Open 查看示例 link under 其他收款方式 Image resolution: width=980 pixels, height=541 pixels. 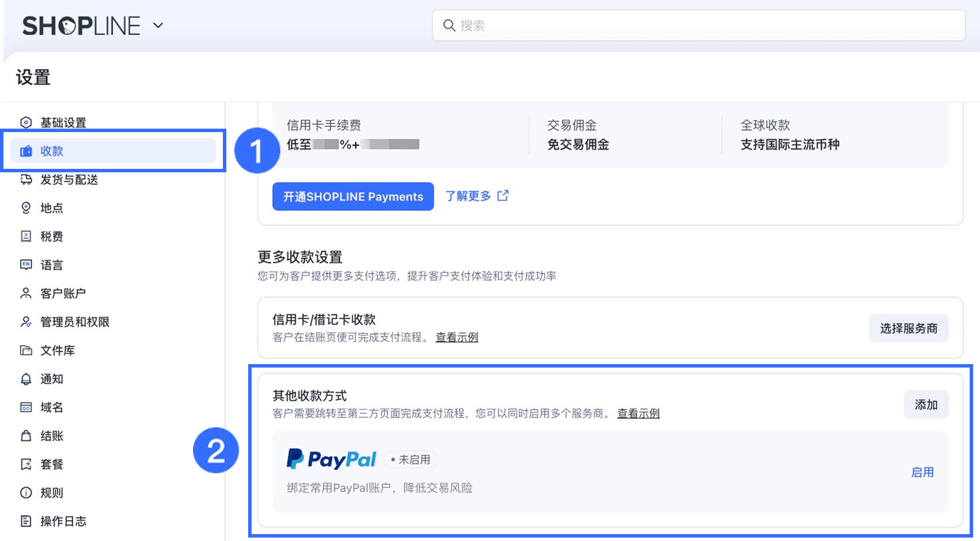(638, 414)
